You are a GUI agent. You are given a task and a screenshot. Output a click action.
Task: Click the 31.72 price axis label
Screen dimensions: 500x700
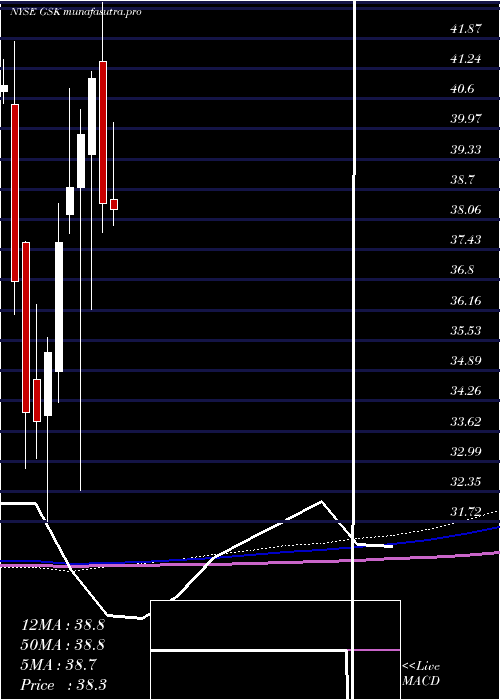(466, 512)
